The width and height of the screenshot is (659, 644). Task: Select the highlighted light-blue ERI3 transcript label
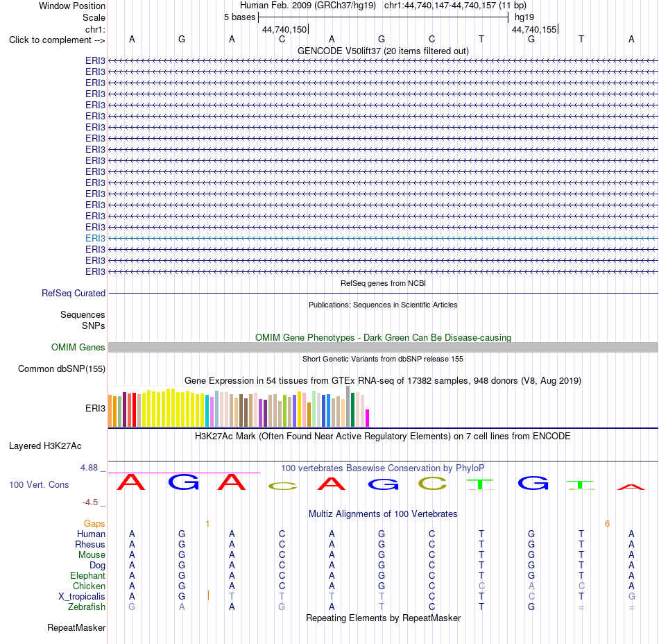pos(95,238)
